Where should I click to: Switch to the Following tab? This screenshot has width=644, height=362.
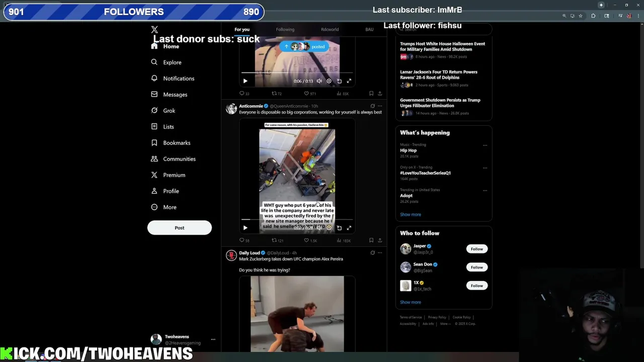click(x=285, y=29)
